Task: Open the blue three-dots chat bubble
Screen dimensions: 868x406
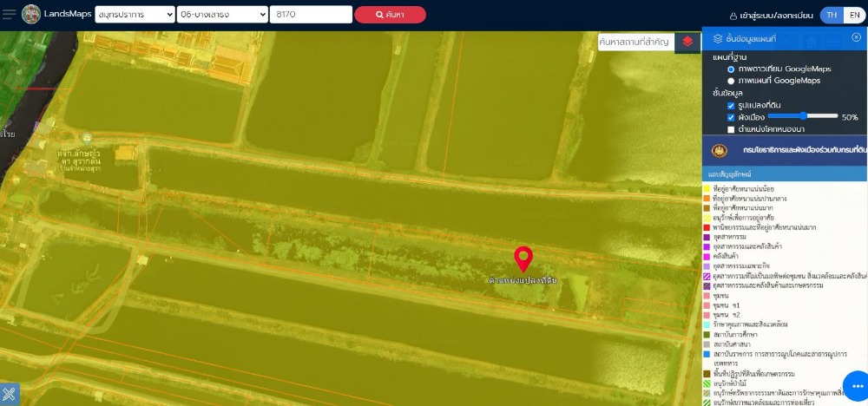Action: [x=856, y=386]
